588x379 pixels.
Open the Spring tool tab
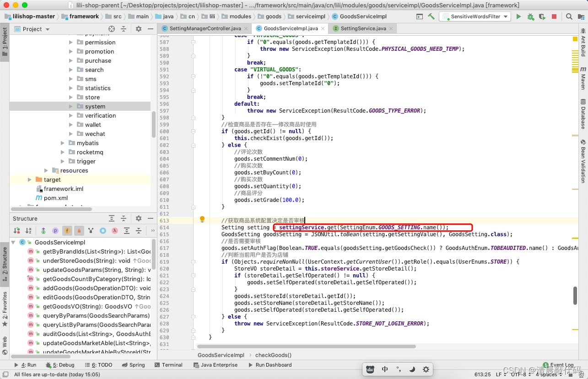133,365
